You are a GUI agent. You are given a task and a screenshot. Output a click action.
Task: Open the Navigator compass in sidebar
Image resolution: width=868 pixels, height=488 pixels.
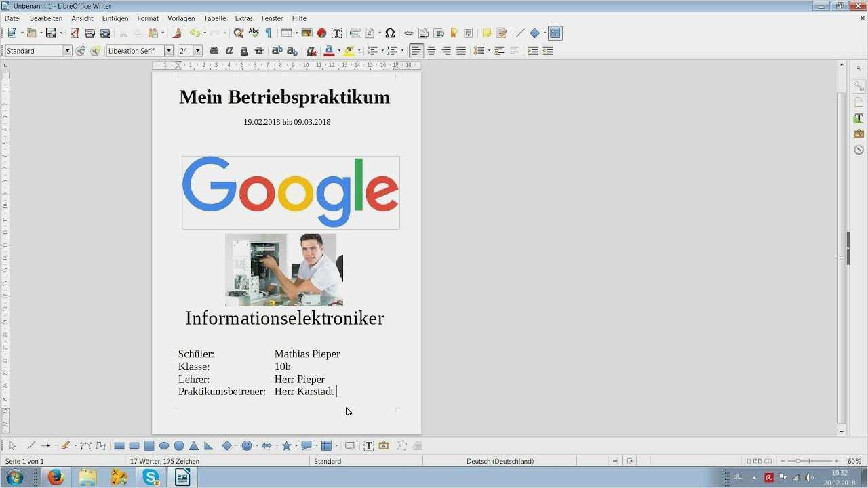click(859, 150)
